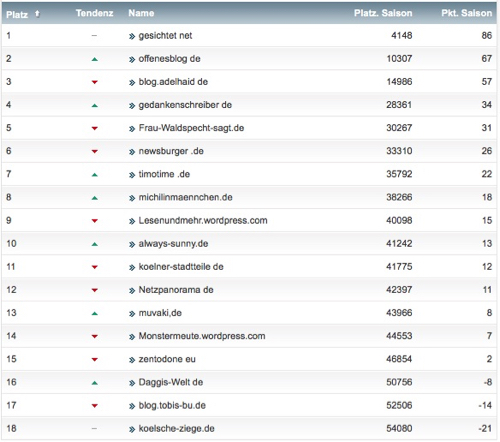Screen dimensions: 500x442
Task: Open the gedankenschreiber de link
Action: tap(185, 105)
